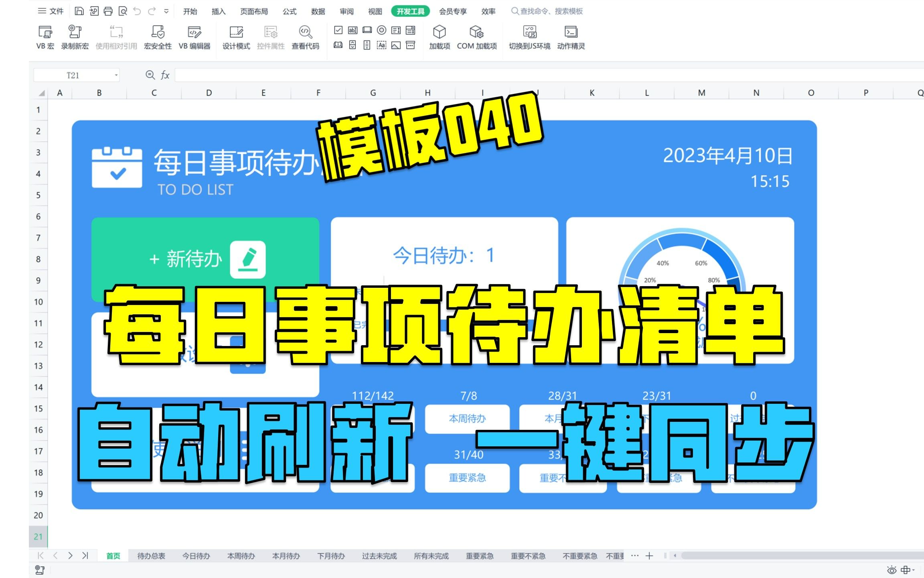Open 宏安全性 macro security settings

pyautogui.click(x=158, y=37)
